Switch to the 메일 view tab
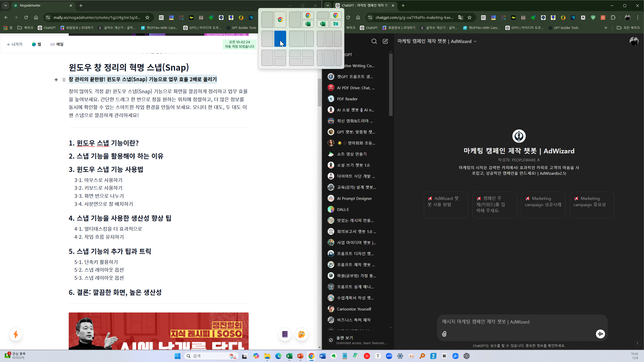644x362 pixels. coord(57,44)
